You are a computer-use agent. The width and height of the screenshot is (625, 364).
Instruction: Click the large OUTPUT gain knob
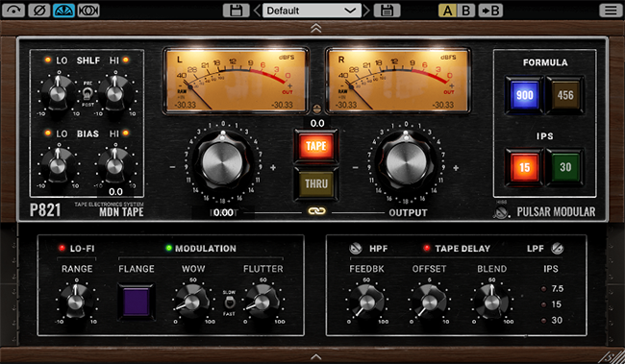pyautogui.click(x=406, y=163)
